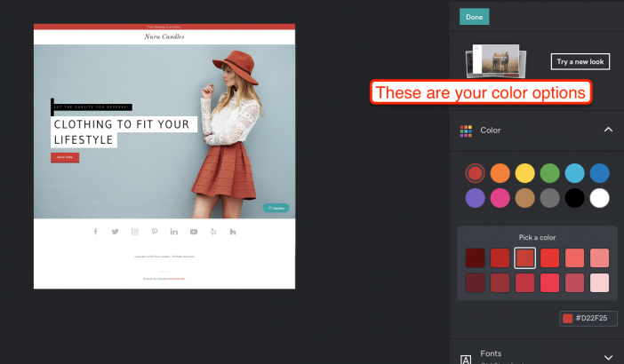Collapse the Color section chevron
The height and width of the screenshot is (364, 624).
608,130
